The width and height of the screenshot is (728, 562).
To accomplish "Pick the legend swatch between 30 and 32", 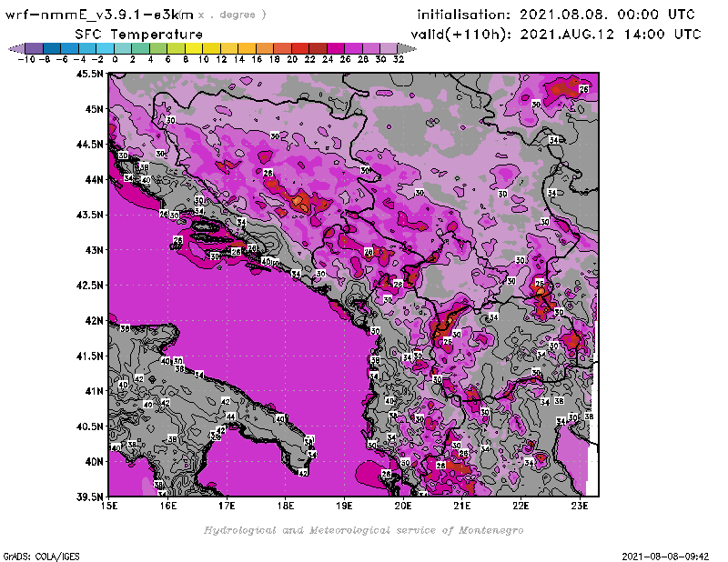I will click(389, 48).
